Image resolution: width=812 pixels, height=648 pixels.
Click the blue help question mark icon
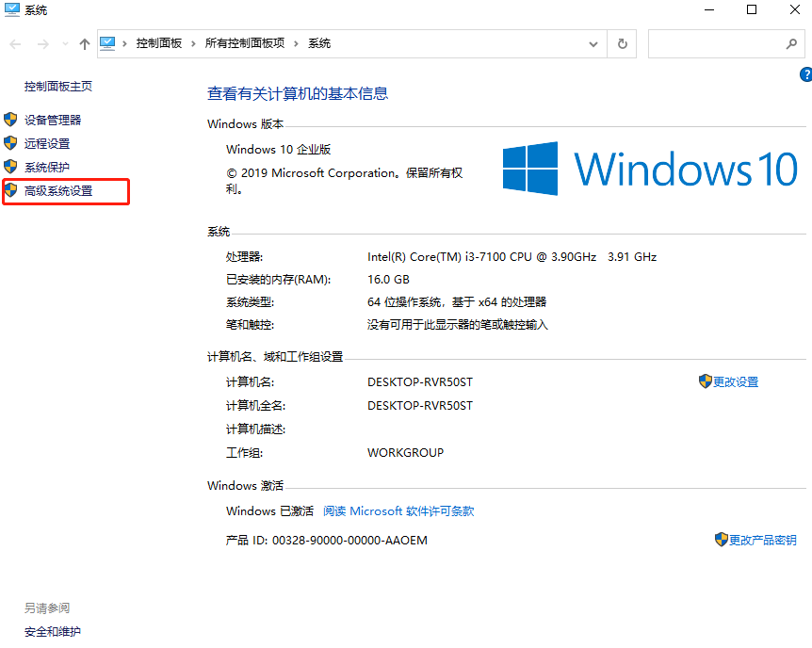[x=805, y=73]
